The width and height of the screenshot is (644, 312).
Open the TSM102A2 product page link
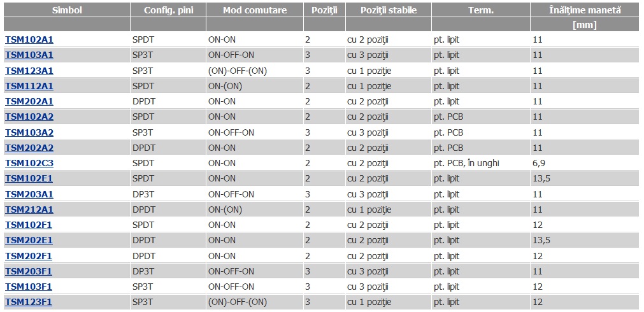[29, 117]
